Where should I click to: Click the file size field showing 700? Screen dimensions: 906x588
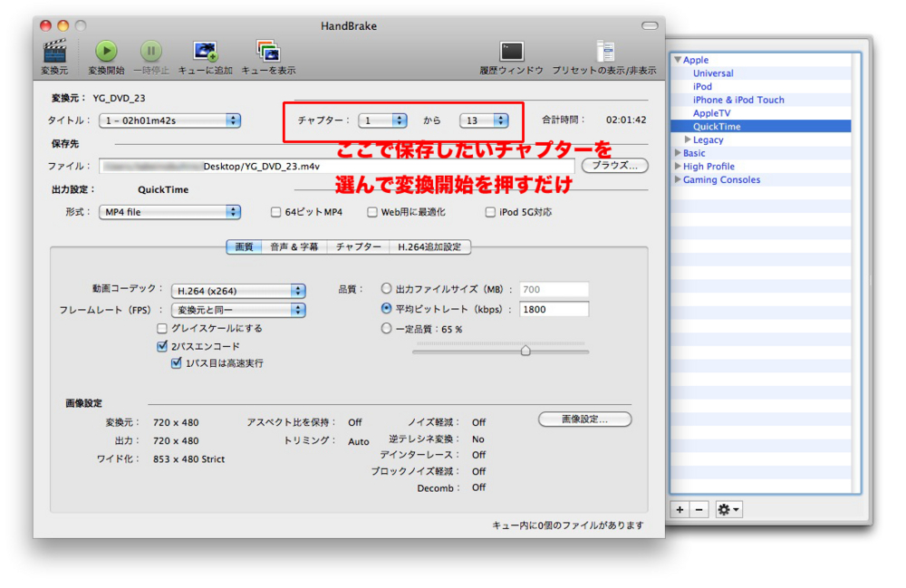coord(554,289)
